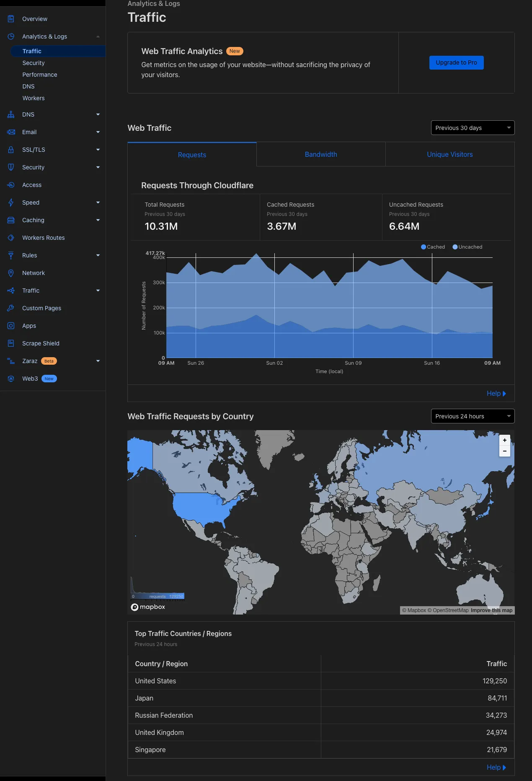This screenshot has width=532, height=781.
Task: Toggle the Uncached series in chart legend
Action: pos(467,247)
